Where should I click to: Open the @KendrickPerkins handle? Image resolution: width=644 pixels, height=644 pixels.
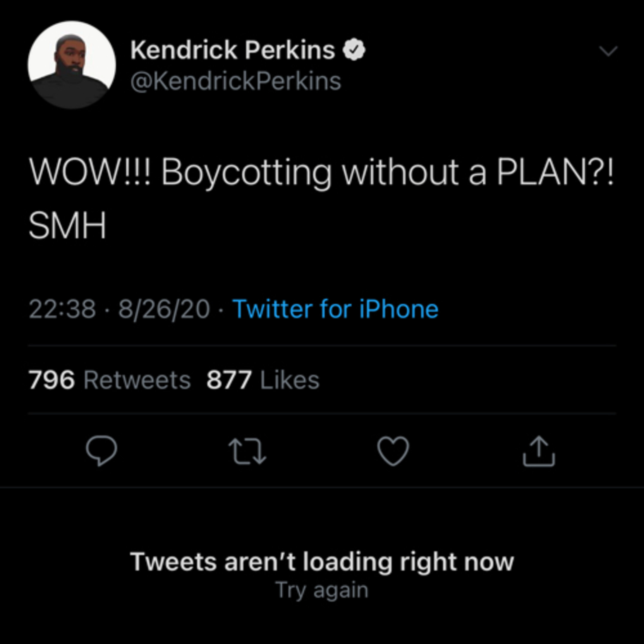pyautogui.click(x=236, y=81)
